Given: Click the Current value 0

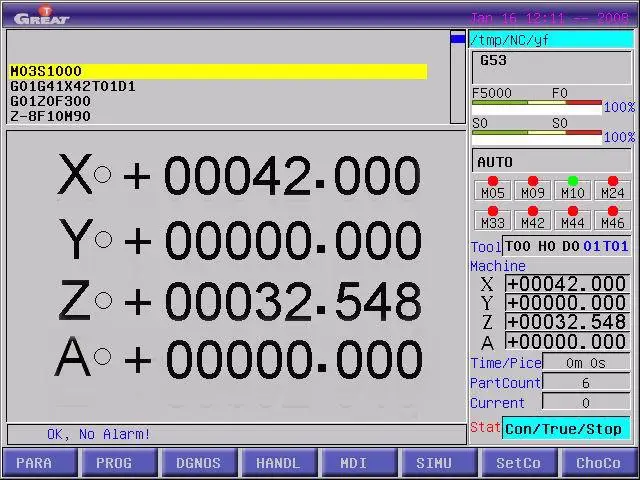Looking at the screenshot, I should 586,403.
